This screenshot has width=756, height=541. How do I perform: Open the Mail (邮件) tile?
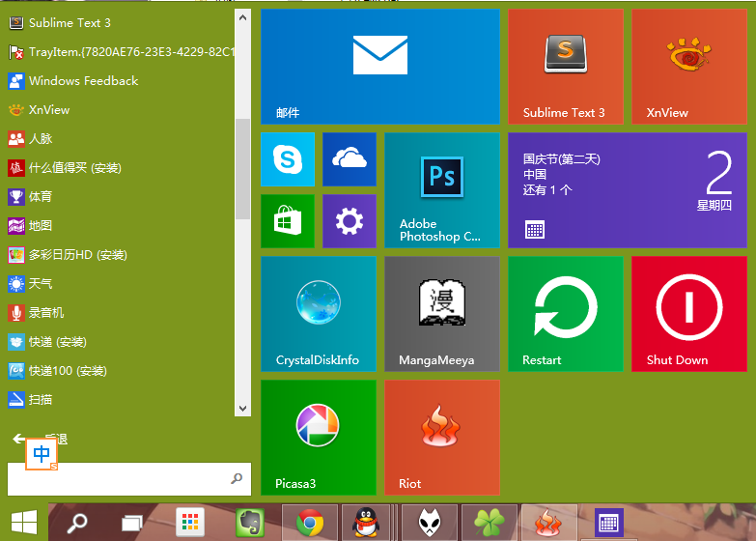point(379,67)
